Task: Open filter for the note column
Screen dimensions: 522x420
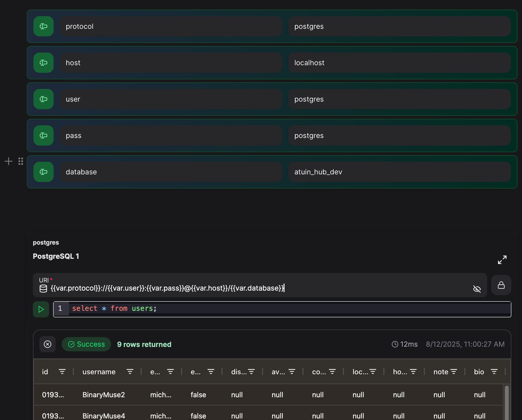Action: click(x=453, y=372)
